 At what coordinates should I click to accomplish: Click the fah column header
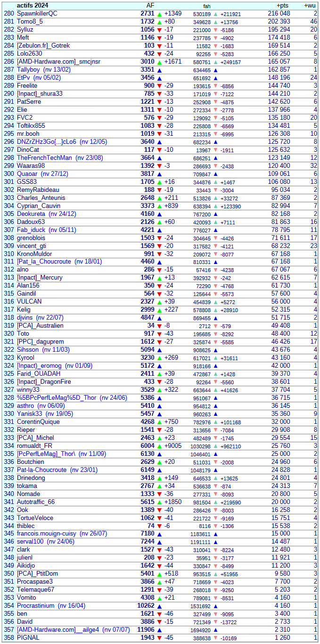click(207, 6)
